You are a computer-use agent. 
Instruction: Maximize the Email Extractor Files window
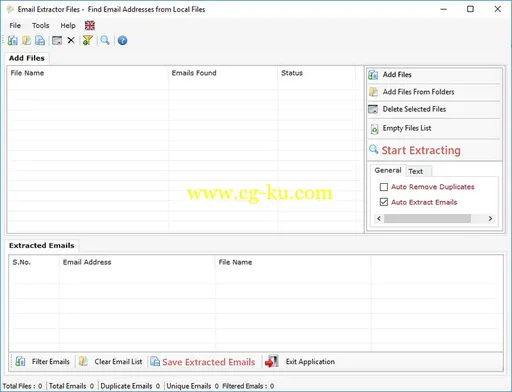tap(470, 9)
